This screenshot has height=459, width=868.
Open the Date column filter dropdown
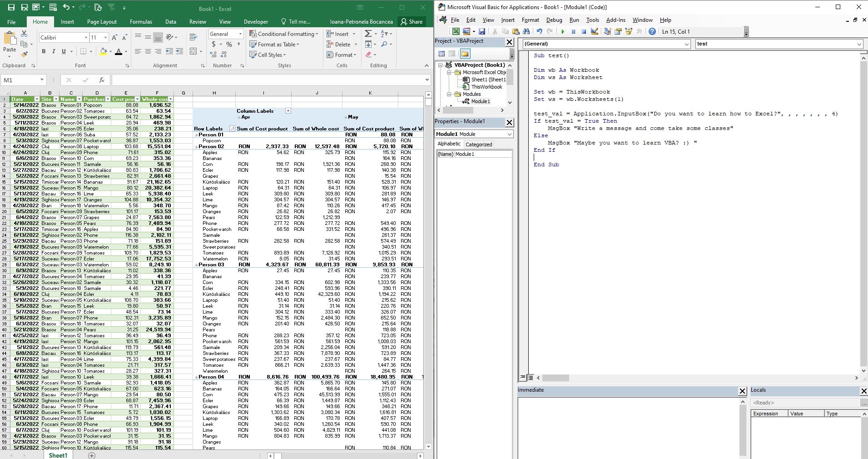pos(37,99)
